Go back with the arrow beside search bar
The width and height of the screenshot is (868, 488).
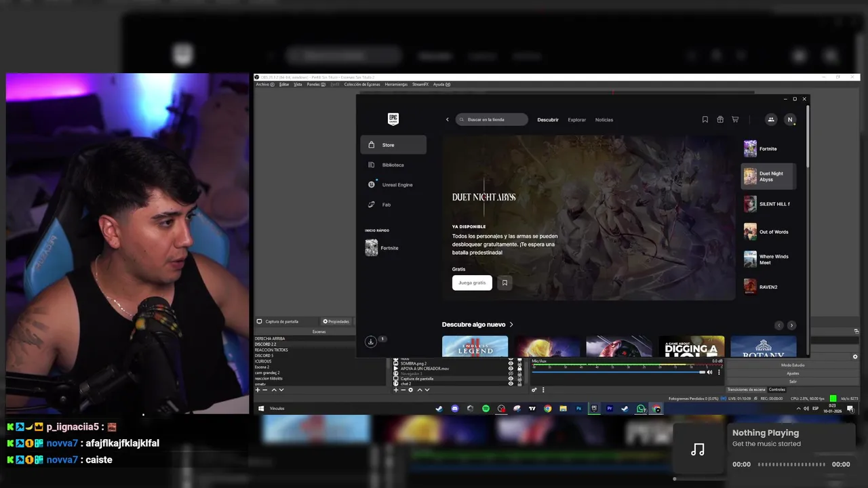click(447, 119)
